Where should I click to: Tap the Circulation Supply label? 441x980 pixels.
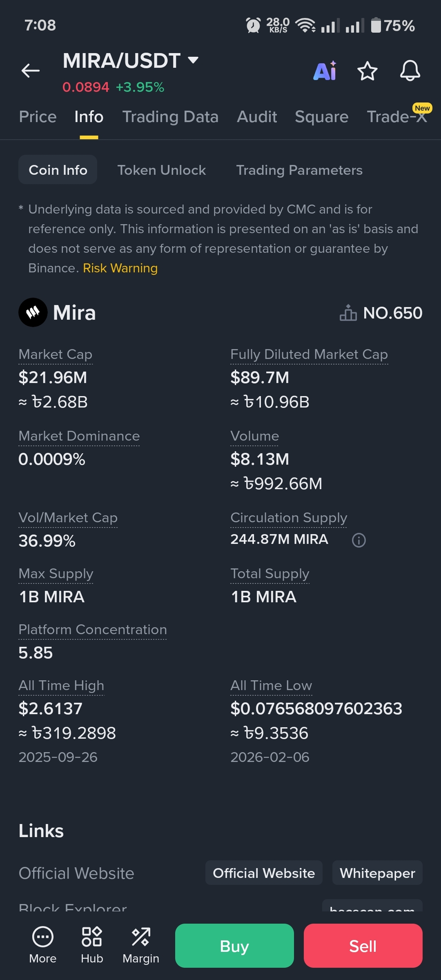pos(289,518)
